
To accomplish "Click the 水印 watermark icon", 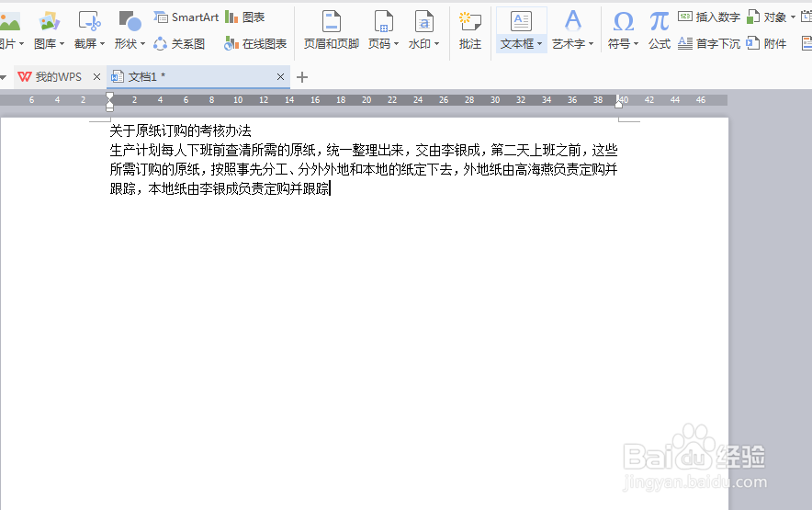I will [424, 22].
